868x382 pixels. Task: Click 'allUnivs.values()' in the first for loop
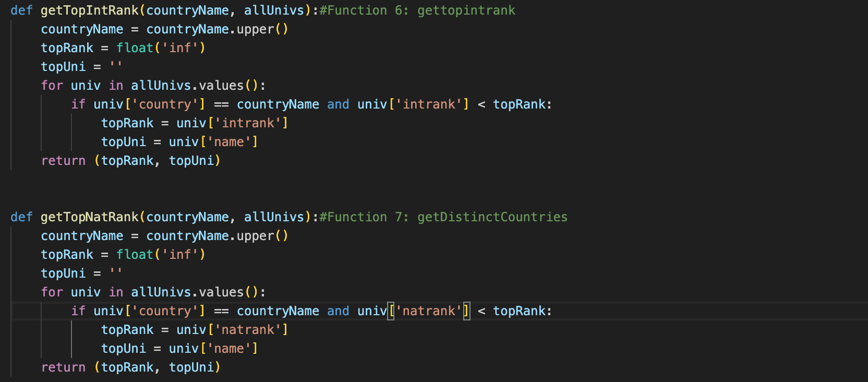coord(195,86)
